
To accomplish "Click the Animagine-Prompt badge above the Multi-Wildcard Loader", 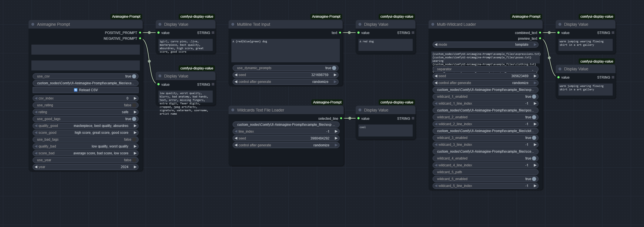I will tap(526, 17).
